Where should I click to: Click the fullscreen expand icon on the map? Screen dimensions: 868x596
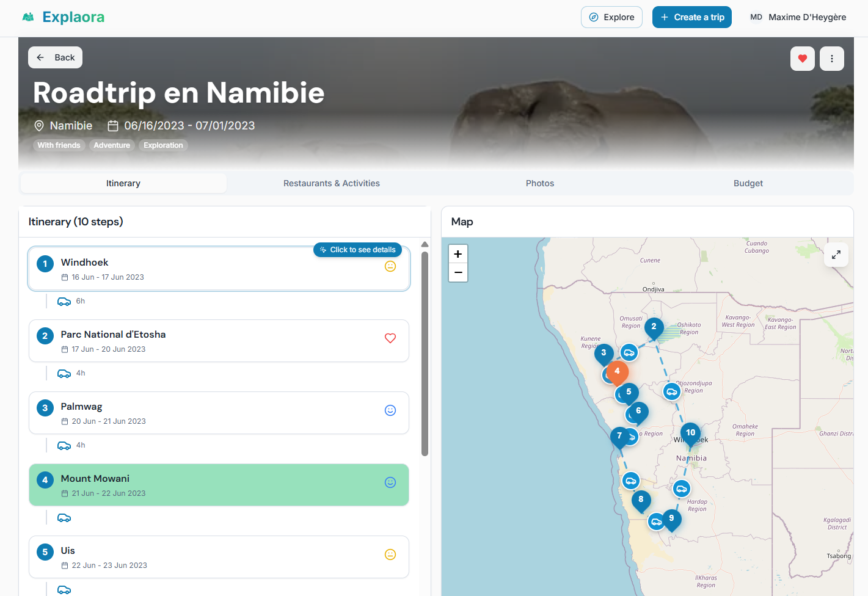[836, 255]
